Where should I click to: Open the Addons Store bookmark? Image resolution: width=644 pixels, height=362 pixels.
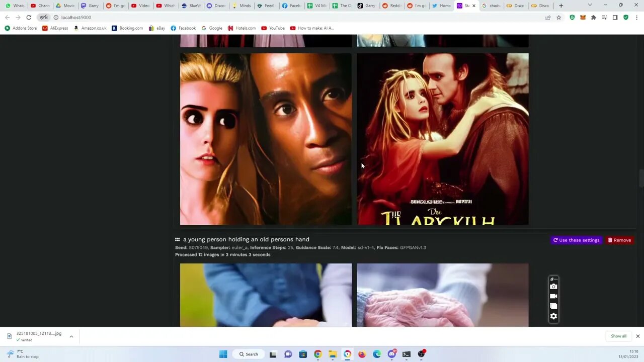[21, 28]
